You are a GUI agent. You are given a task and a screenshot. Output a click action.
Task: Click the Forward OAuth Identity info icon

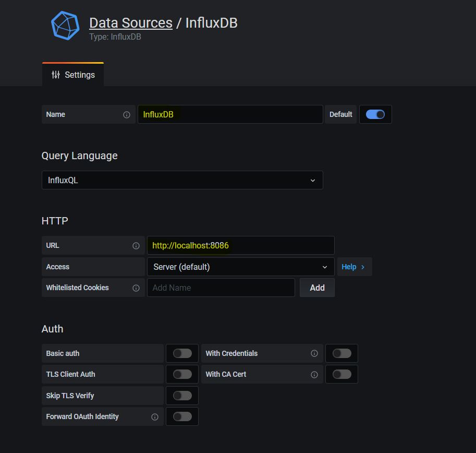pos(155,417)
